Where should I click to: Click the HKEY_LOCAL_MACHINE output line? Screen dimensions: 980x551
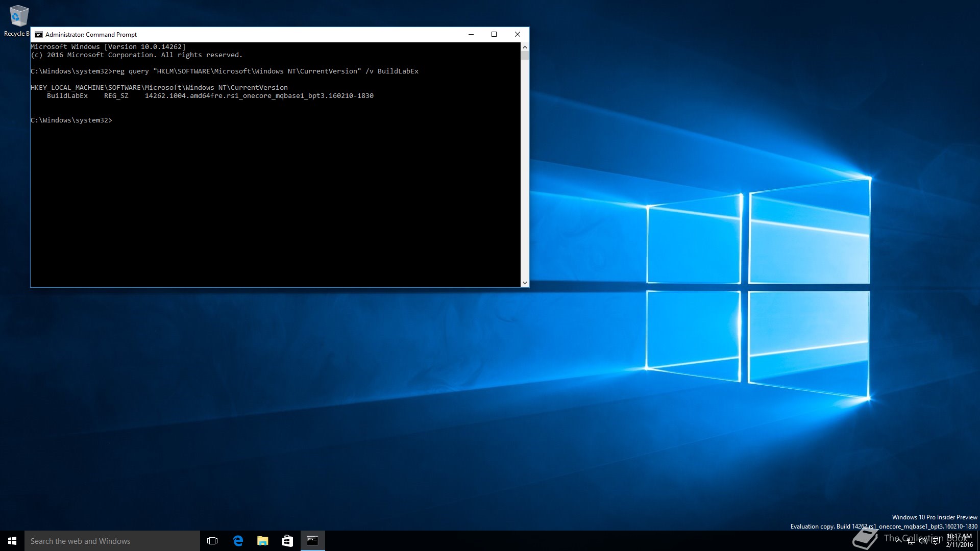tap(159, 88)
